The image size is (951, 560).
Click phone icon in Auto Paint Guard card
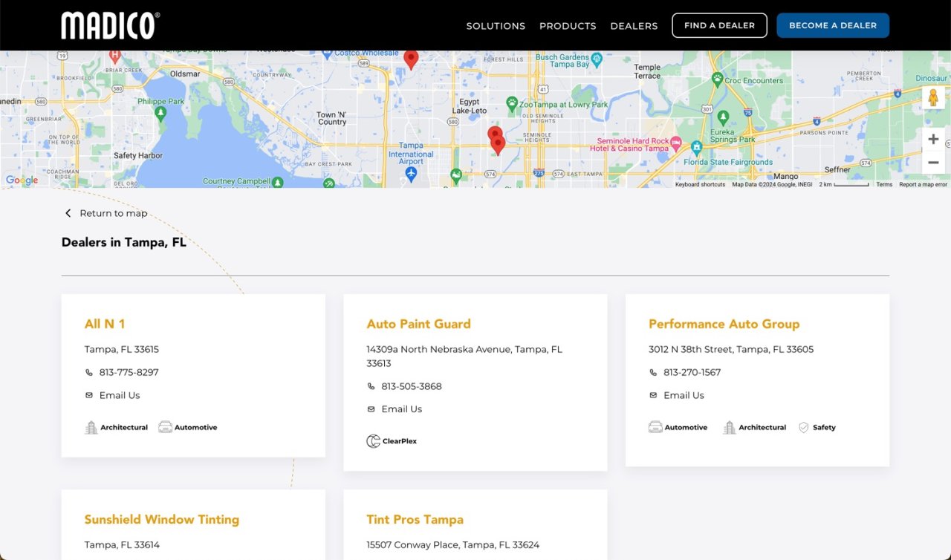(x=371, y=386)
